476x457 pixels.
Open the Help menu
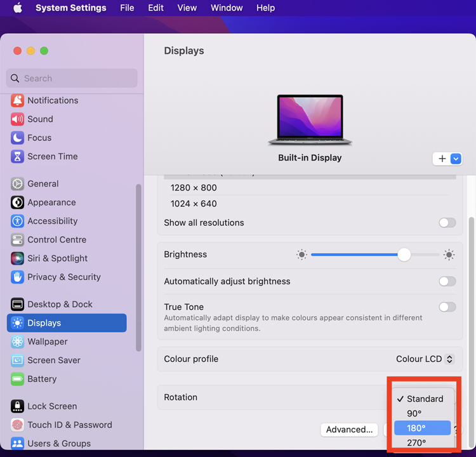coord(266,8)
